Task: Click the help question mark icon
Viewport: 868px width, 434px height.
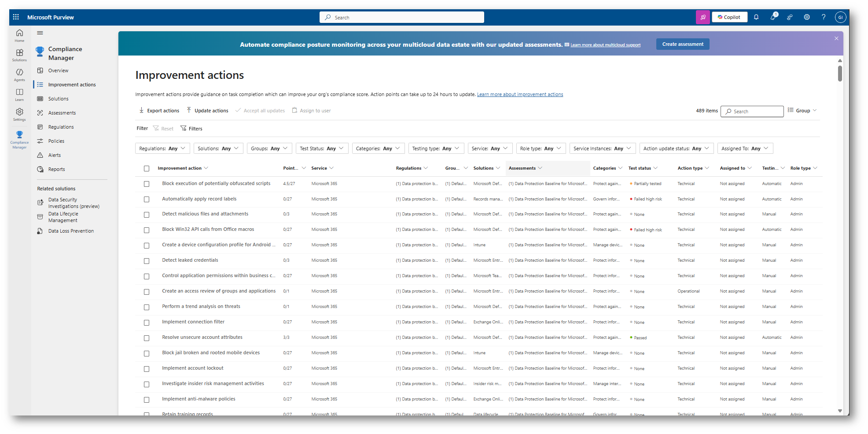Action: [x=823, y=17]
